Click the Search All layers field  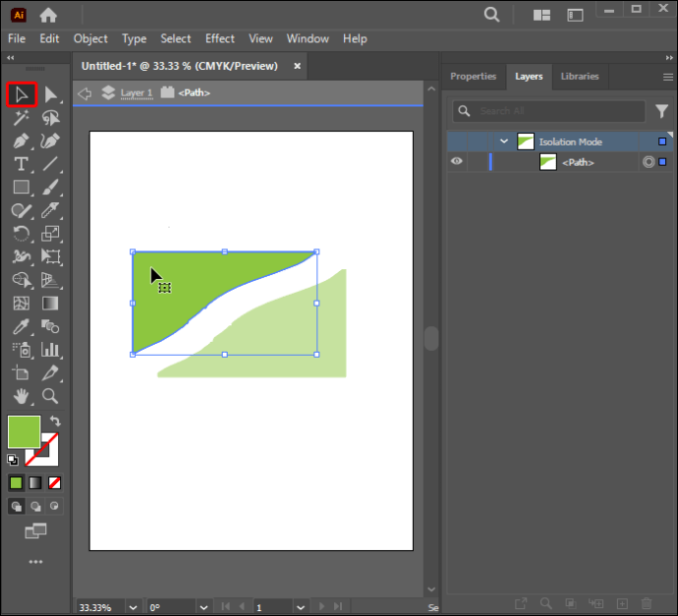(548, 111)
